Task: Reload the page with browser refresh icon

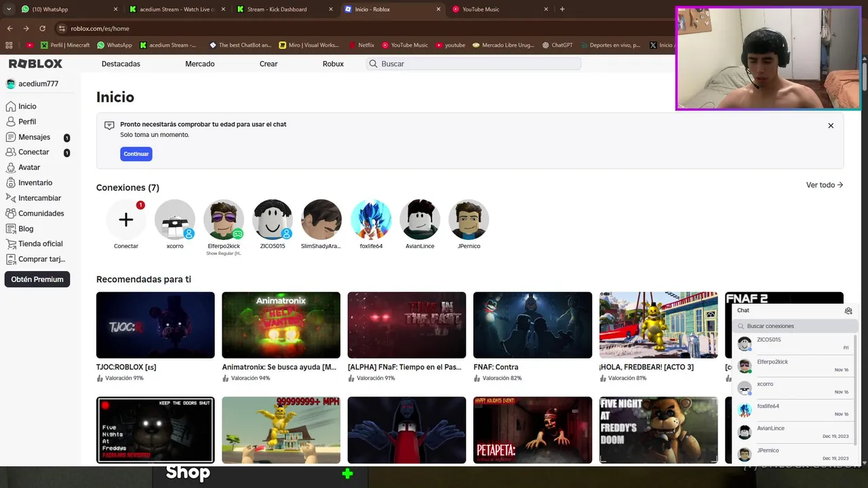Action: click(x=42, y=28)
